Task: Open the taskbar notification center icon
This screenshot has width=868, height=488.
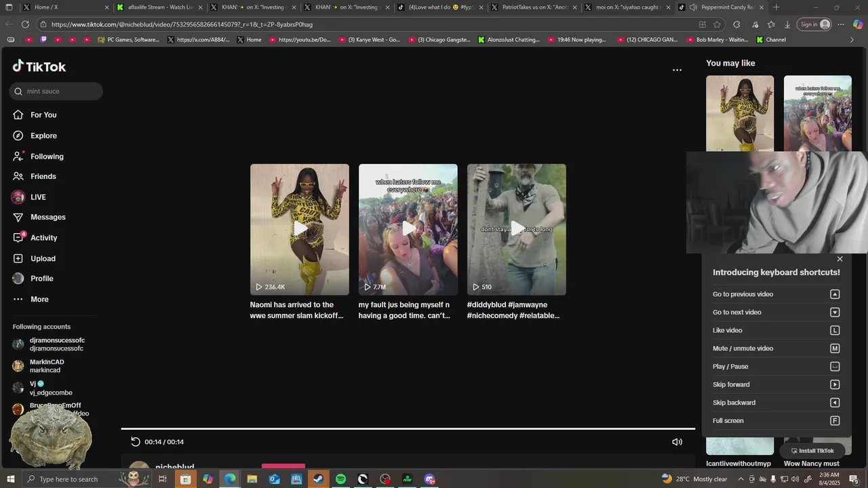Action: coord(854,480)
